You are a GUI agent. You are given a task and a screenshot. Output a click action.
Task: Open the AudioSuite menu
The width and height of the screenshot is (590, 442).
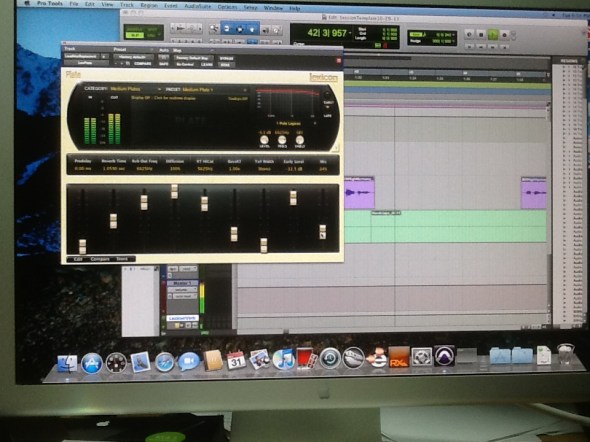click(x=197, y=6)
